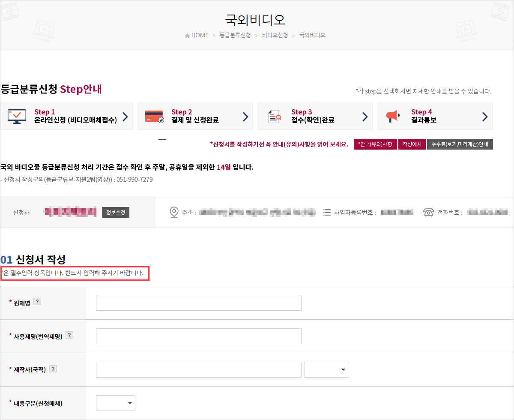The width and height of the screenshot is (514, 420).
Task: Expand Step 2 결제 및 신청완료 chevron
Action: [245, 116]
